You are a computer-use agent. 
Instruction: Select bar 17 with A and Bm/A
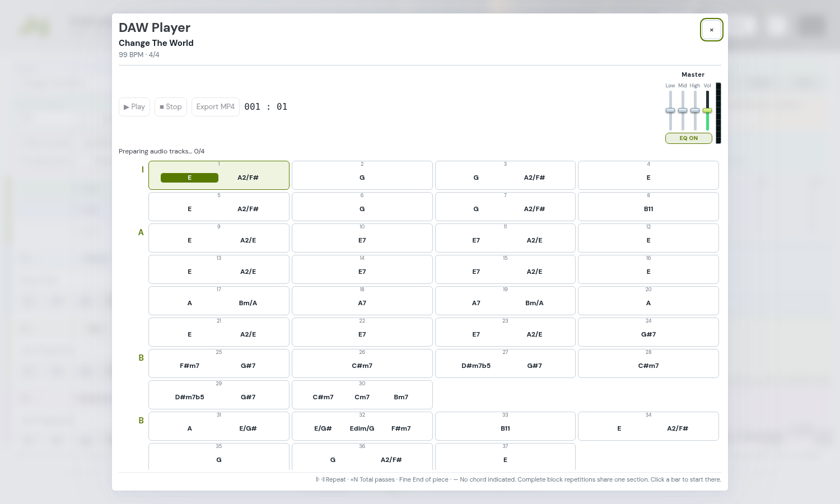219,301
